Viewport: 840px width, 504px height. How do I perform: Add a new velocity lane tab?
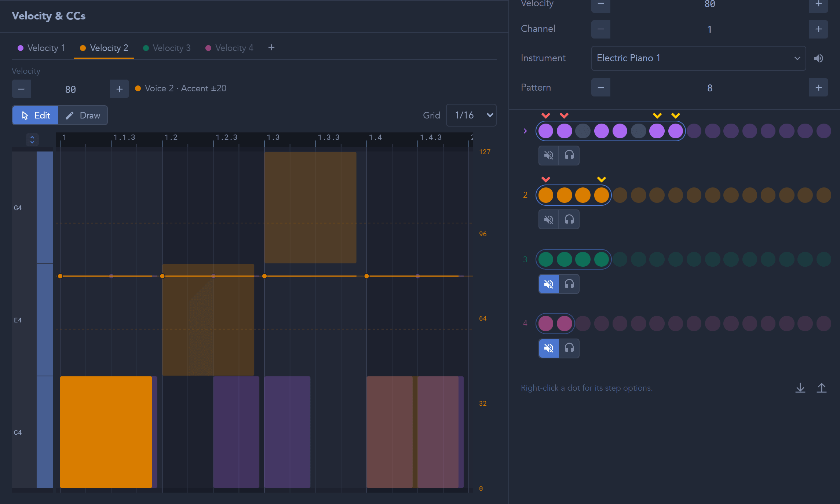point(271,48)
